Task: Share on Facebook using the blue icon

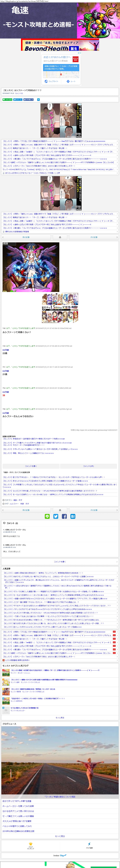Action: pos(64,516)
